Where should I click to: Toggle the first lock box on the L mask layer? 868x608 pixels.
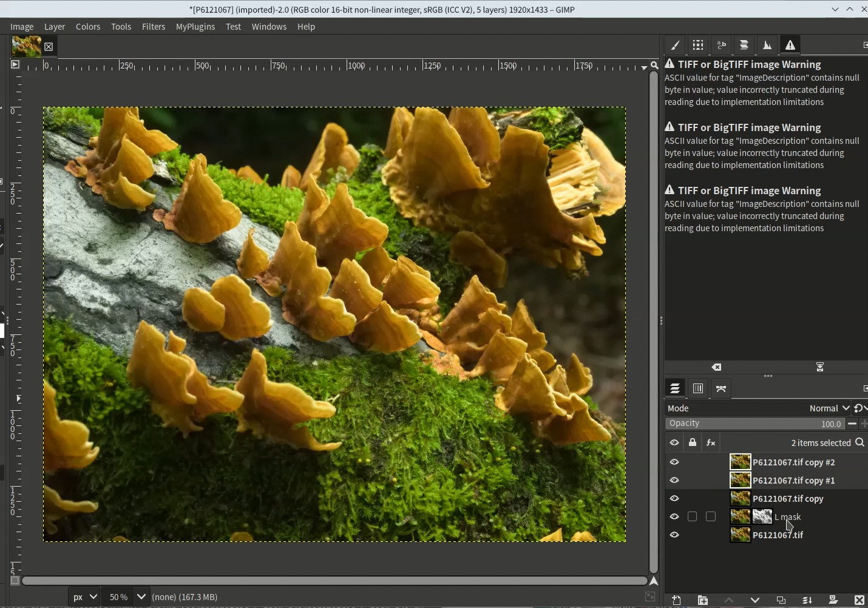click(693, 517)
